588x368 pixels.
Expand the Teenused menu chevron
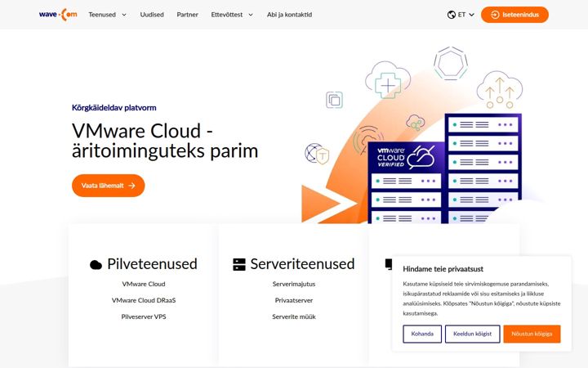pos(124,15)
